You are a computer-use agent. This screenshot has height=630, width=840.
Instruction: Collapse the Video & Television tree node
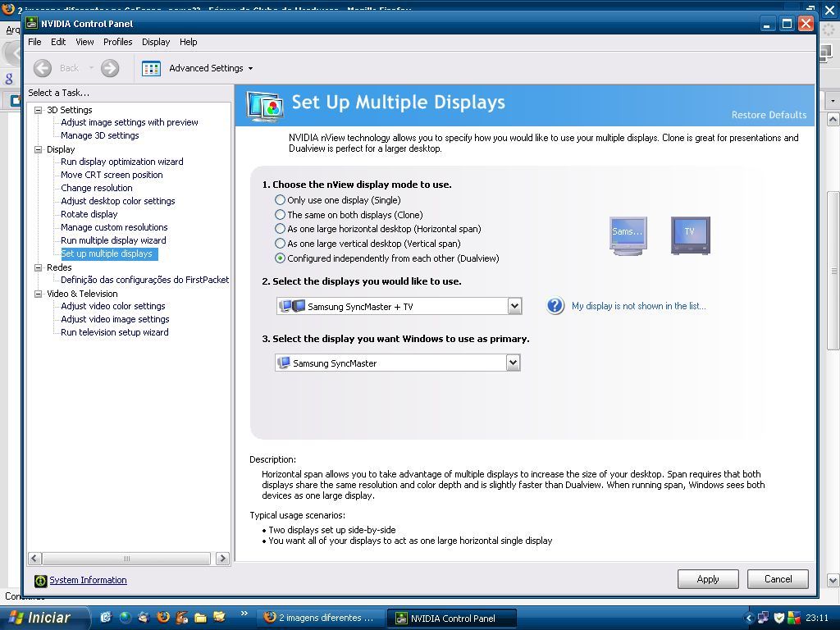[38, 294]
